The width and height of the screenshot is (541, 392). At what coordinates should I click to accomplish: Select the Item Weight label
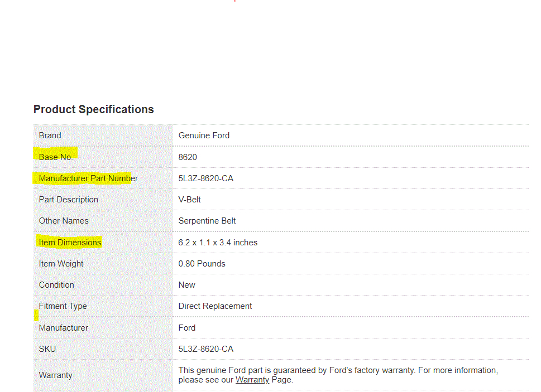[61, 264]
